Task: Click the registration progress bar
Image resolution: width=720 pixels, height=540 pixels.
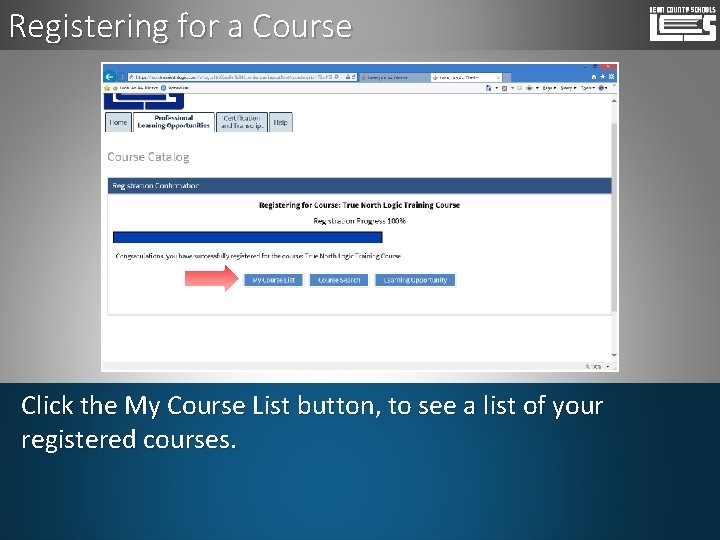Action: [x=248, y=237]
